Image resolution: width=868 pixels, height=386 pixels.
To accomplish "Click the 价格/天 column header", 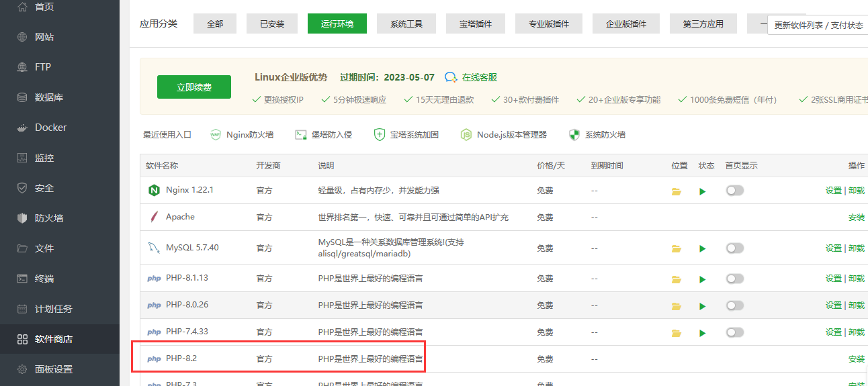I will (x=551, y=166).
